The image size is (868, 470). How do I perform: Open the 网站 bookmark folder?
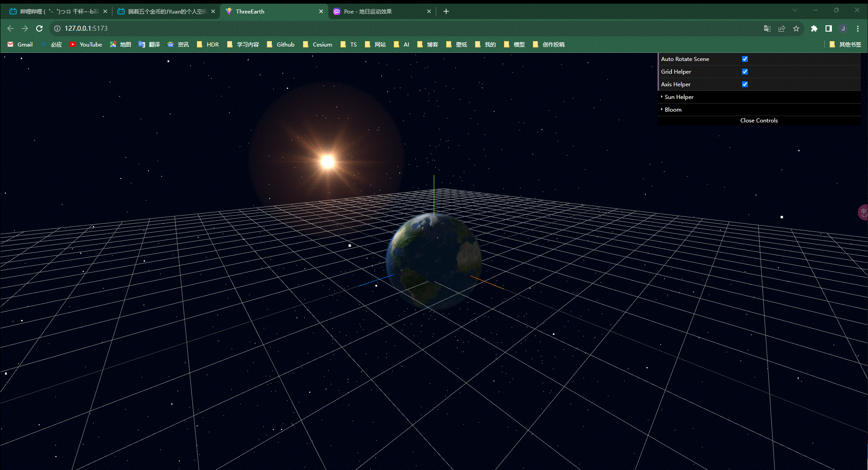coord(375,44)
